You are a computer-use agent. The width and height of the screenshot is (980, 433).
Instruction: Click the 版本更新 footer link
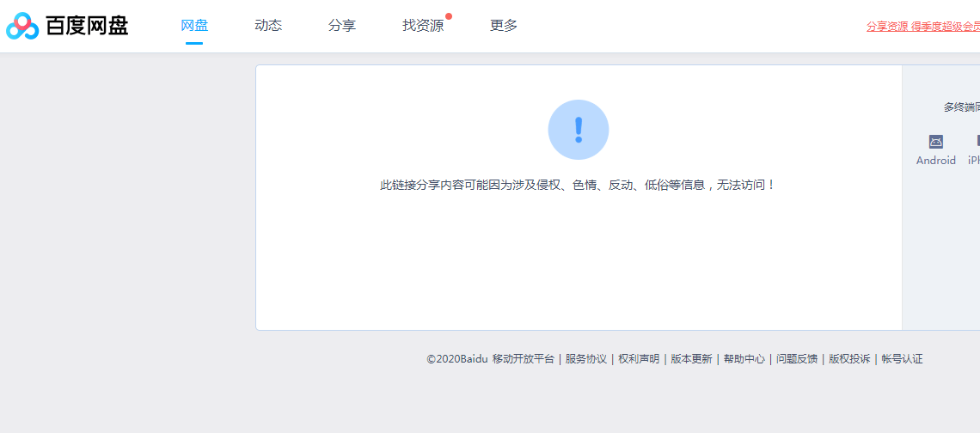(x=691, y=359)
